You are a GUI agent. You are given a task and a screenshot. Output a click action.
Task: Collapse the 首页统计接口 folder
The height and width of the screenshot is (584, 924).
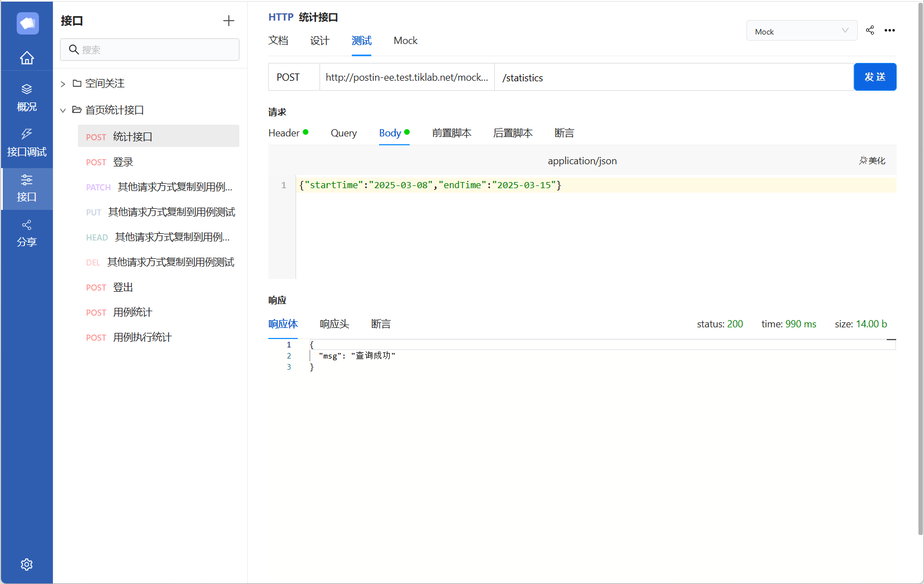click(63, 110)
